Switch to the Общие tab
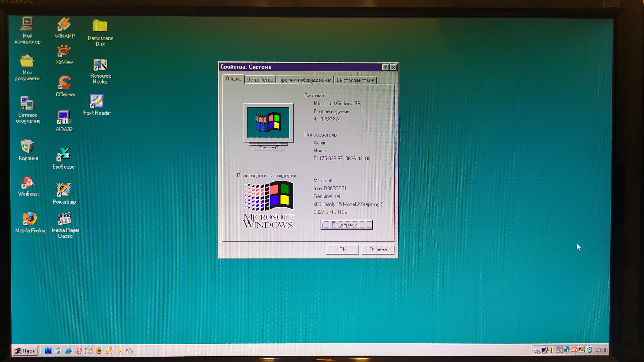The height and width of the screenshot is (362, 644). 233,79
